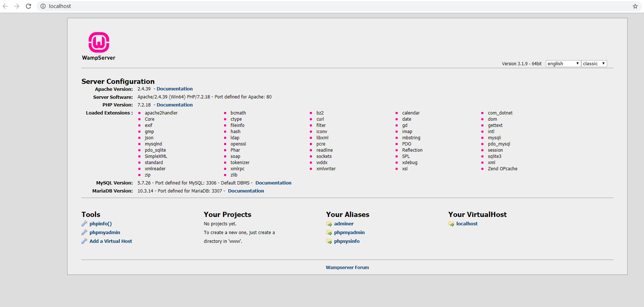Click the Server Software value line
Viewport: 644px width, 307px height.
[x=204, y=97]
